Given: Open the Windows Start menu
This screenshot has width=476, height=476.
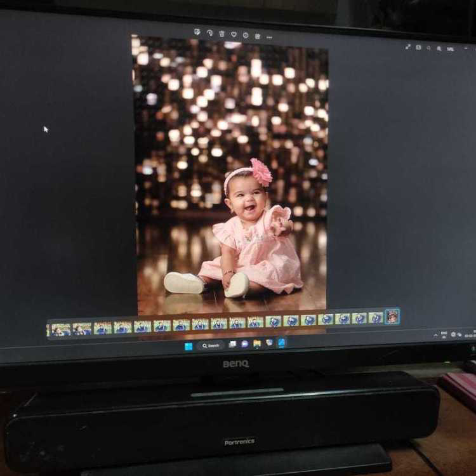Looking at the screenshot, I should [x=188, y=346].
